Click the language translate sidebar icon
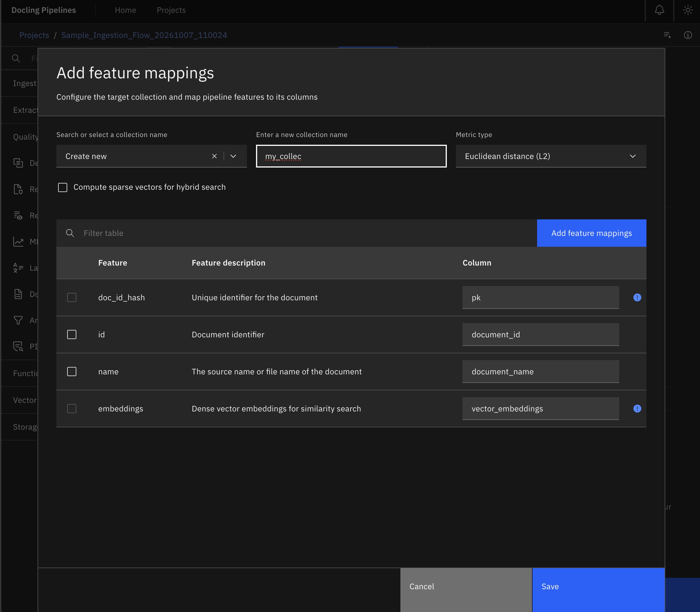The image size is (700, 612). (x=18, y=268)
